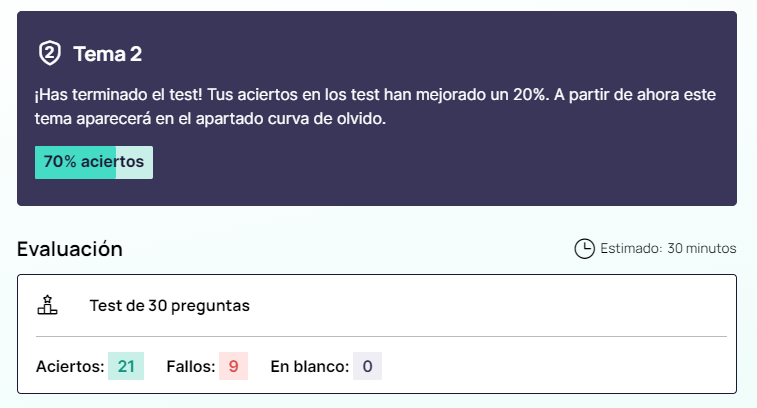
Task: Click the podium icon in the test card
Action: (47, 305)
